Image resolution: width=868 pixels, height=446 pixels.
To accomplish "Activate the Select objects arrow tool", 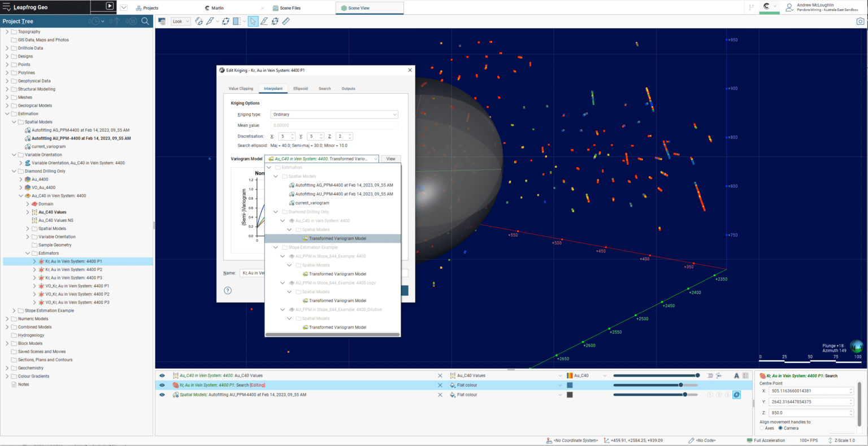I will (x=253, y=21).
